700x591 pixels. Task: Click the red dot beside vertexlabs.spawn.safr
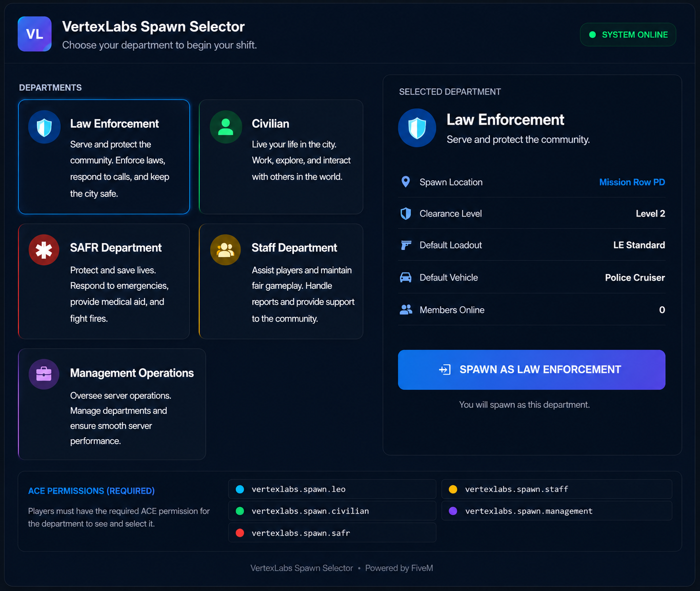point(239,533)
